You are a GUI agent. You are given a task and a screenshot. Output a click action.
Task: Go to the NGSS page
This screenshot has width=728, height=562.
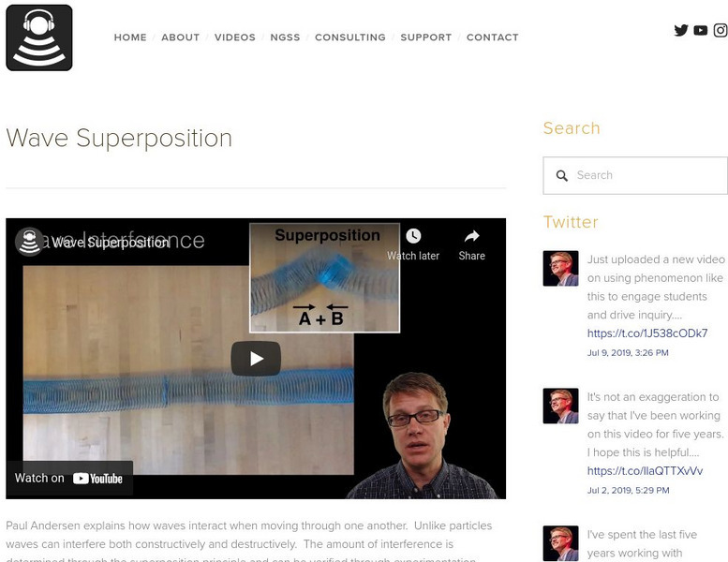point(285,37)
